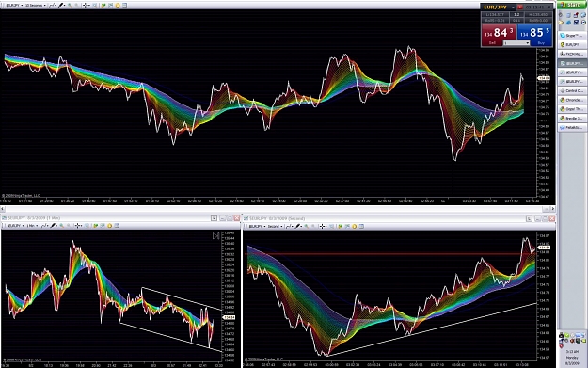Toggle the crosshair tool in 1 Min chart
Screen dimensions: 588x368
78,226
